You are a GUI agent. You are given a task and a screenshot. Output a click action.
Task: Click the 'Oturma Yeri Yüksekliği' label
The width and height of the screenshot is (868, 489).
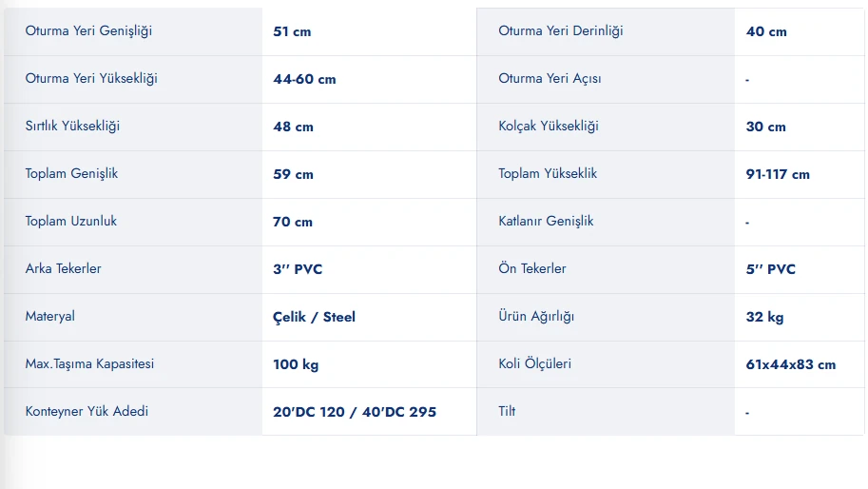tap(91, 79)
